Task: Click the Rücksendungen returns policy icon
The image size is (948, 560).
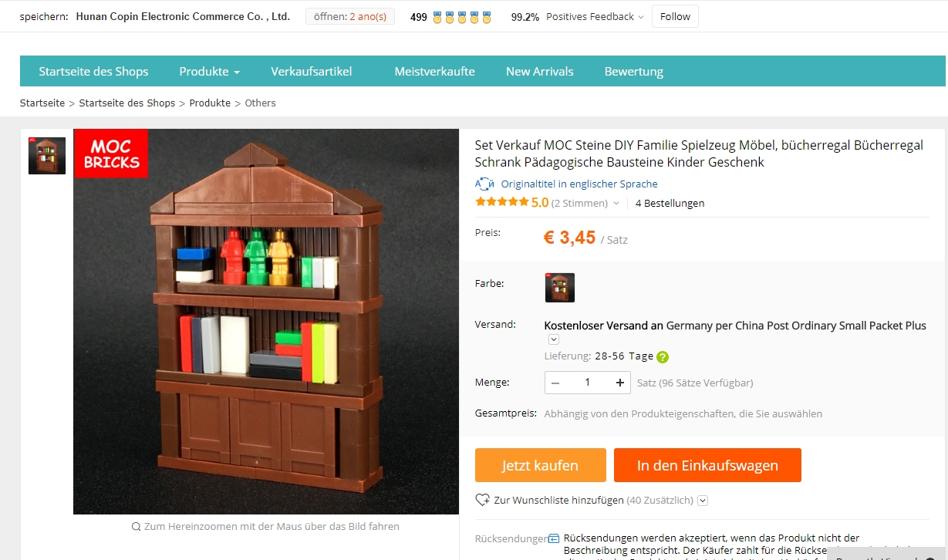Action: coord(553,538)
